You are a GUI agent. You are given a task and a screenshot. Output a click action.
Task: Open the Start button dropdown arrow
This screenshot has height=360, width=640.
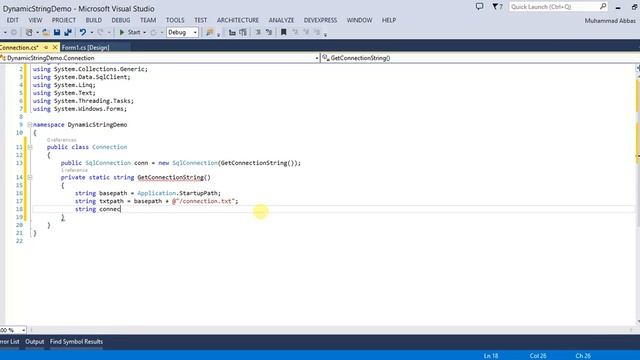point(144,32)
